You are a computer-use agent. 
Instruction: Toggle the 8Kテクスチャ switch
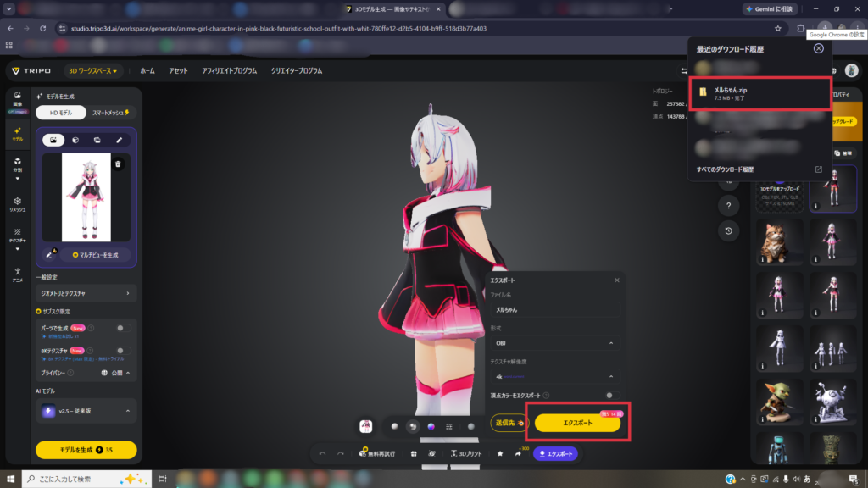pyautogui.click(x=124, y=350)
